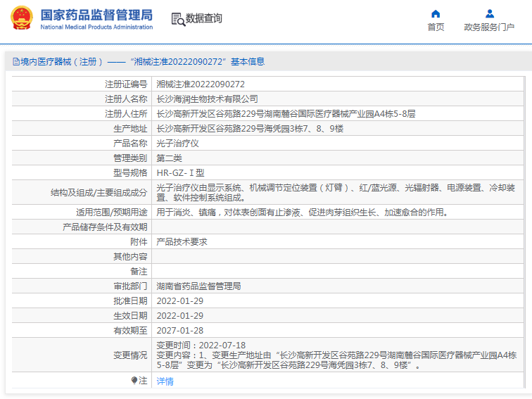Viewport: 532px width, 399px height.
Task: Click the 产品储存条件及有效期 label
Action: (x=105, y=227)
